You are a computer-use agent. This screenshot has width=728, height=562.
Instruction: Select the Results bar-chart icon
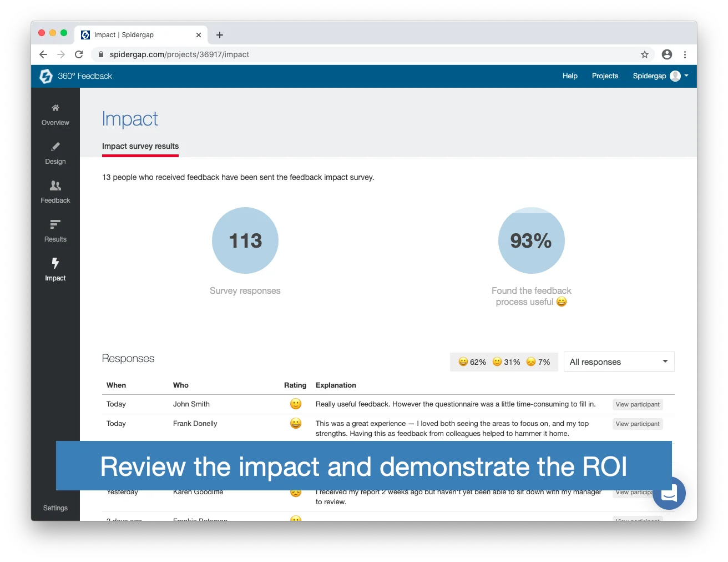point(54,224)
